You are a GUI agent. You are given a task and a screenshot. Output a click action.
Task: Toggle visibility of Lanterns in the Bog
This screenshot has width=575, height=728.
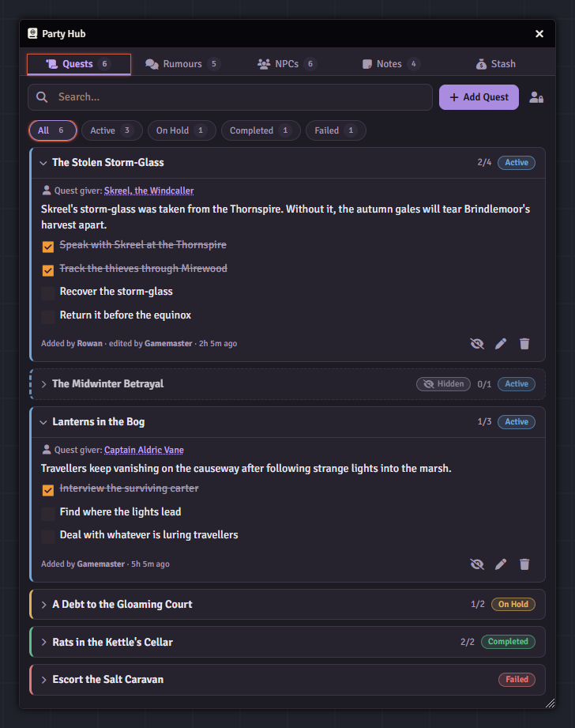[477, 564]
